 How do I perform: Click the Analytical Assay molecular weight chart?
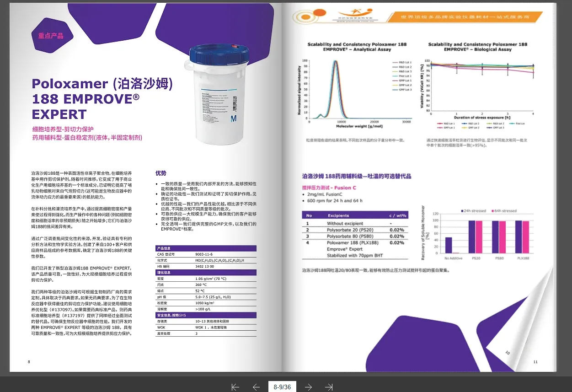tap(356, 90)
